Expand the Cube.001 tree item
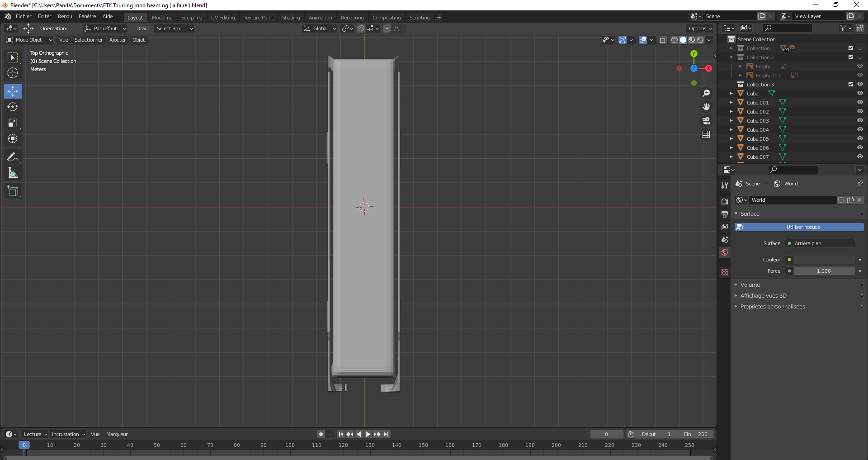868x460 pixels. click(x=731, y=103)
